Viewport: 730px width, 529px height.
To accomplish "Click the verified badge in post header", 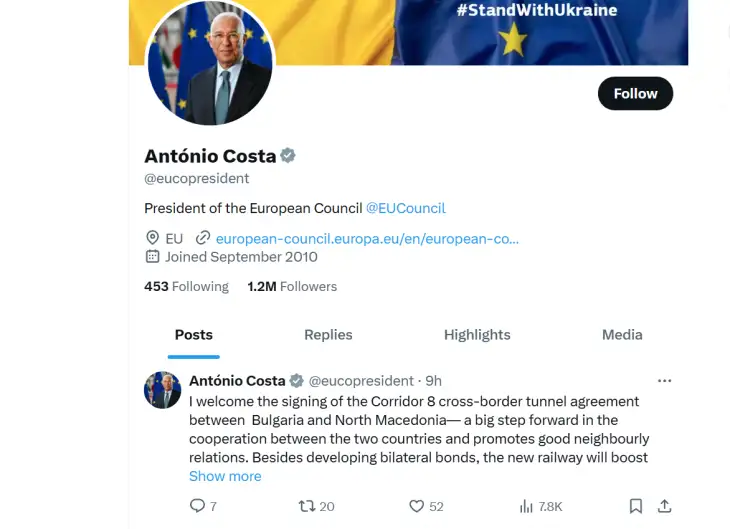I will 297,381.
